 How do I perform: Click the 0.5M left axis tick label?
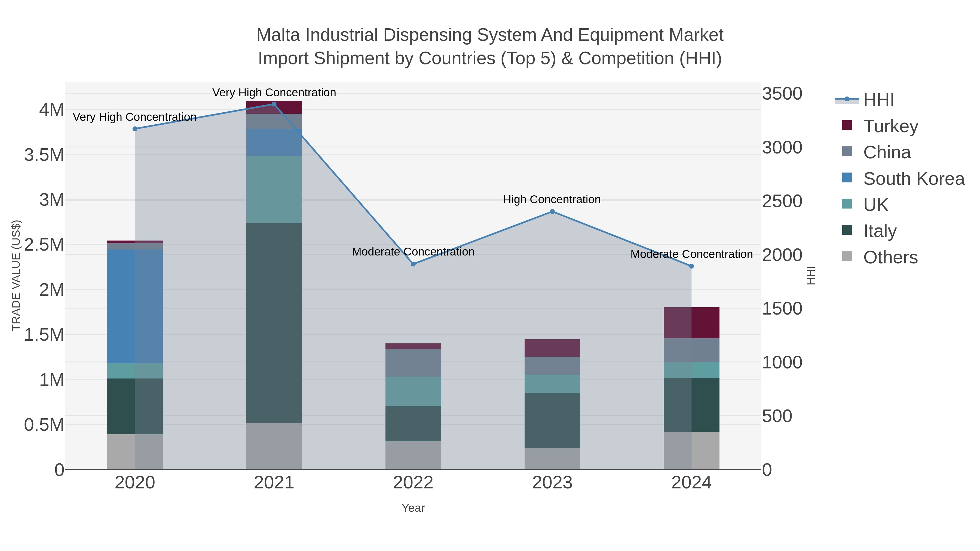point(44,425)
